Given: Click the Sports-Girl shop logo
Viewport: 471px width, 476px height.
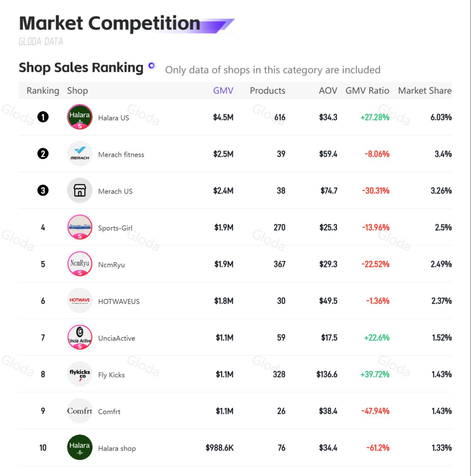Looking at the screenshot, I should coord(80,227).
